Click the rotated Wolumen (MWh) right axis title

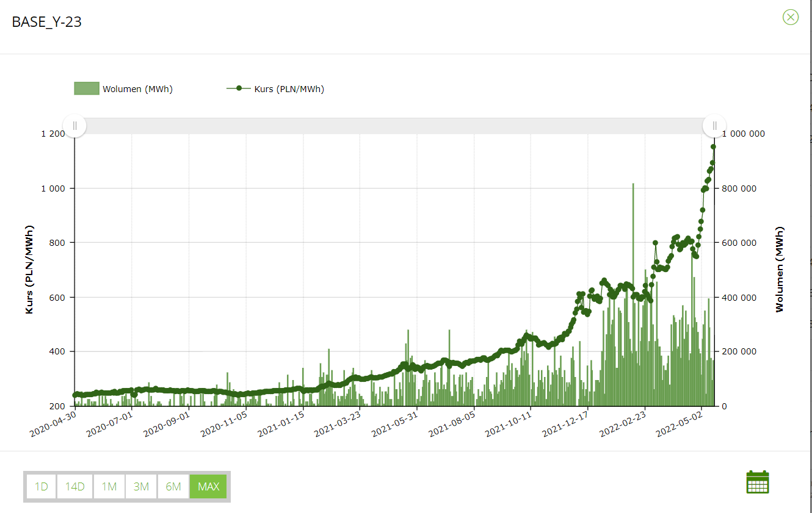pos(779,269)
